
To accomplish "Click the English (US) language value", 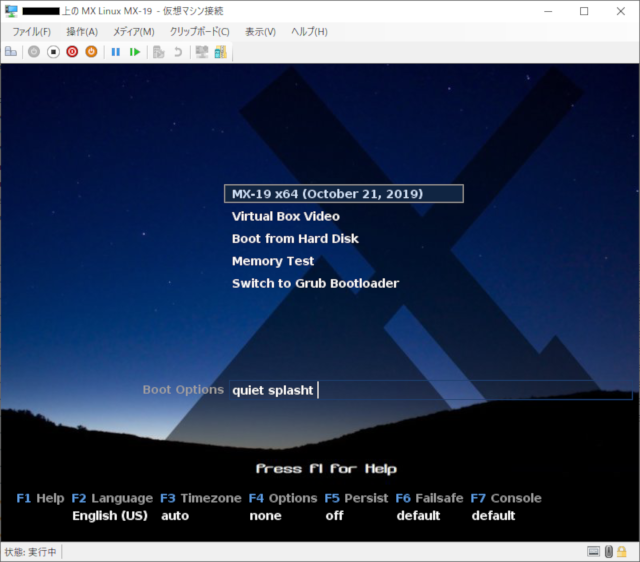I will [110, 516].
